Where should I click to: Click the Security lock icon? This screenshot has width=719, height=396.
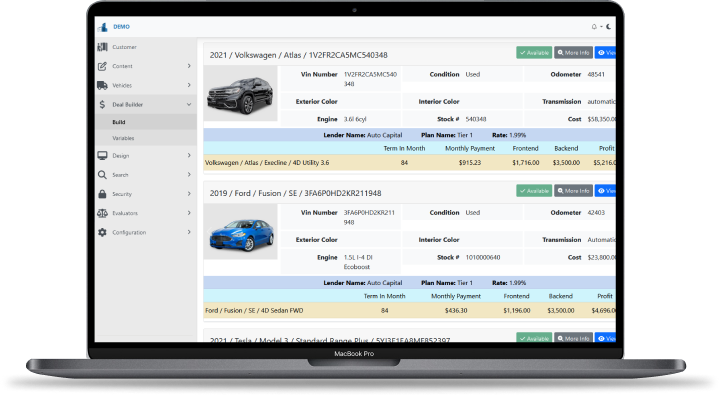click(102, 194)
